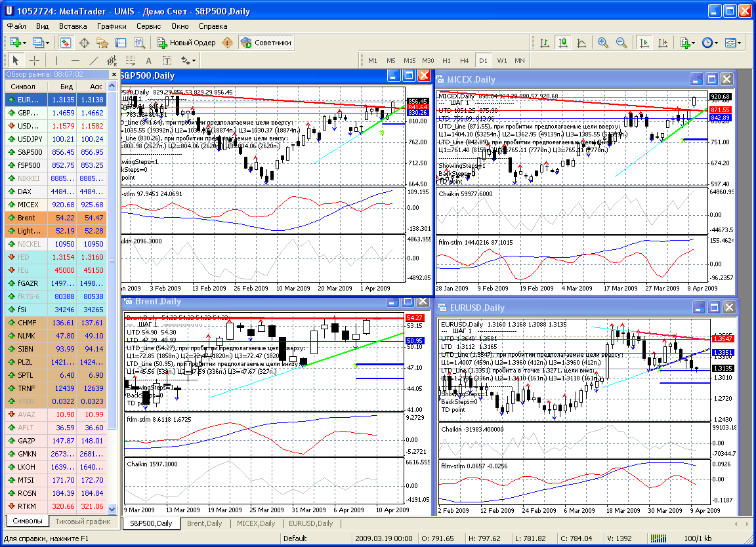Switch chart to Line Chart mode
The image size is (756, 547).
tap(581, 43)
